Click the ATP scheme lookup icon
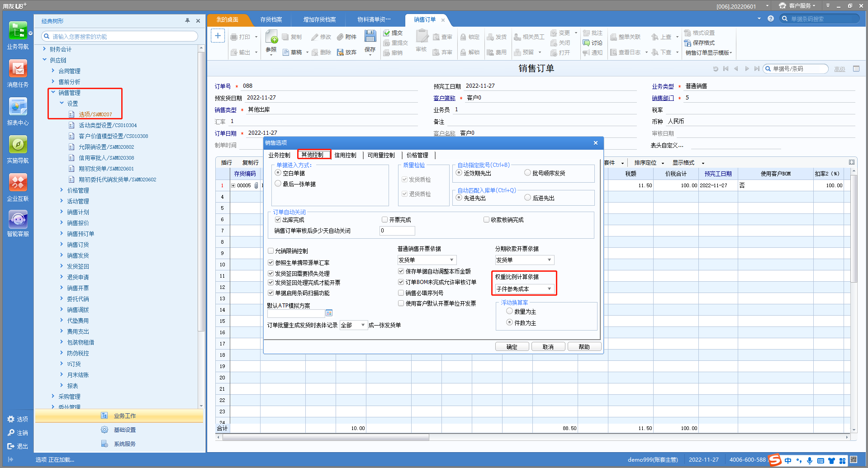 [x=329, y=313]
